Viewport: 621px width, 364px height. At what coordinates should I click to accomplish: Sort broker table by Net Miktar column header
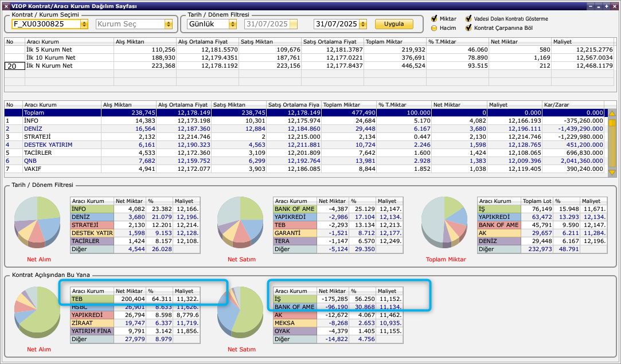pyautogui.click(x=459, y=105)
